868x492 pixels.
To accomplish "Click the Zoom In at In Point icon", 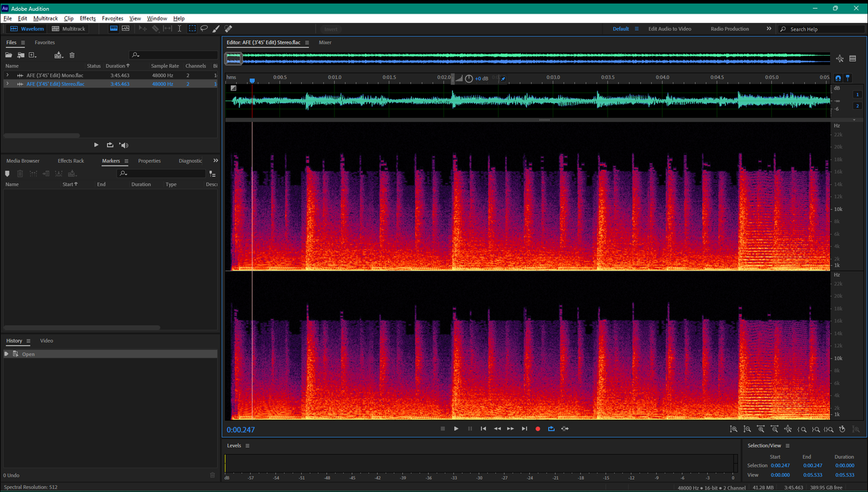I will [x=802, y=429].
